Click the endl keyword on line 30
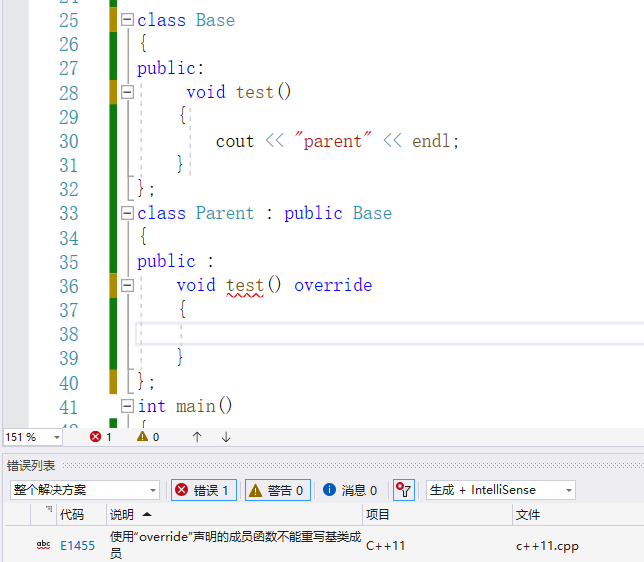 (431, 141)
